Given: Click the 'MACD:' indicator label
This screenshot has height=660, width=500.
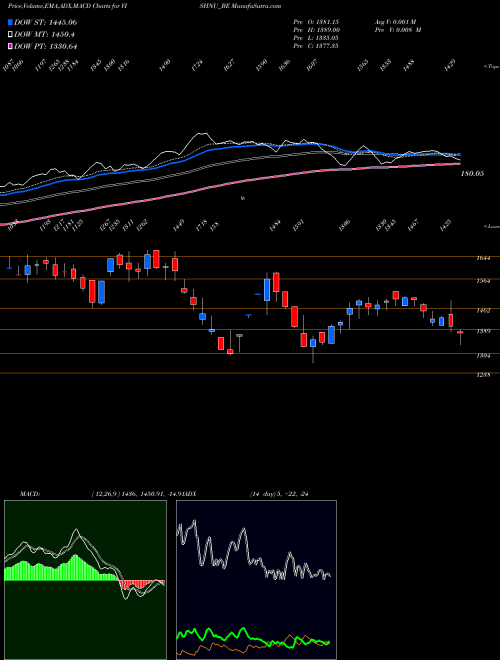Looking at the screenshot, I should 30,494.
